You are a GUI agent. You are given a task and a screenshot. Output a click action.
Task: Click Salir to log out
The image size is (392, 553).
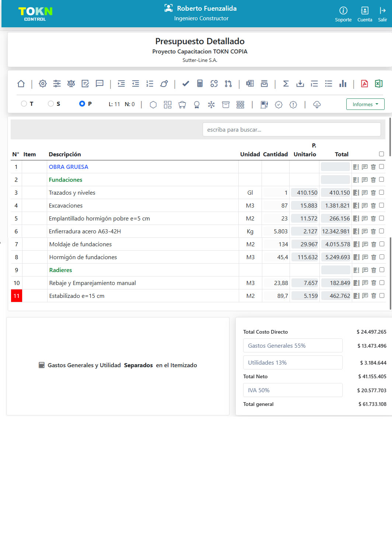[382, 14]
